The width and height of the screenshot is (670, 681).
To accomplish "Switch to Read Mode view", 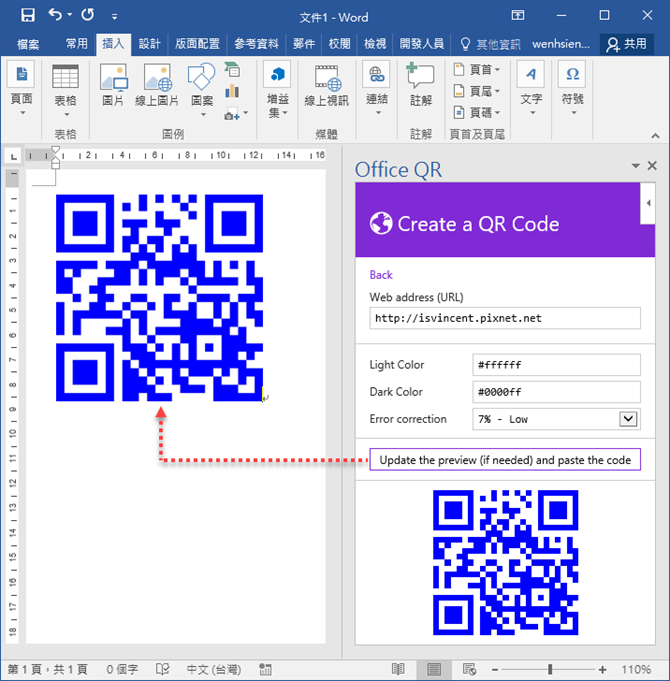I will 398,669.
